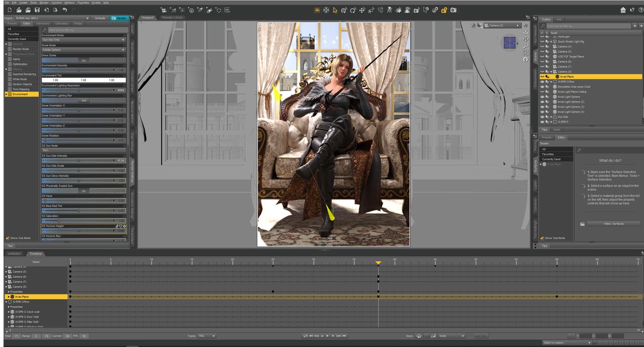Click the yellow timeline playhead marker
The image size is (644, 347).
coord(378,263)
